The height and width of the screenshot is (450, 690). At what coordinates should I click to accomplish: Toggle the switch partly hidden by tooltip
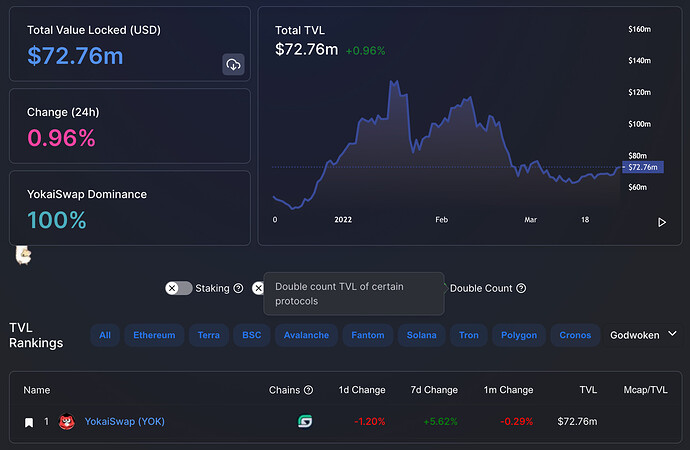tap(258, 288)
